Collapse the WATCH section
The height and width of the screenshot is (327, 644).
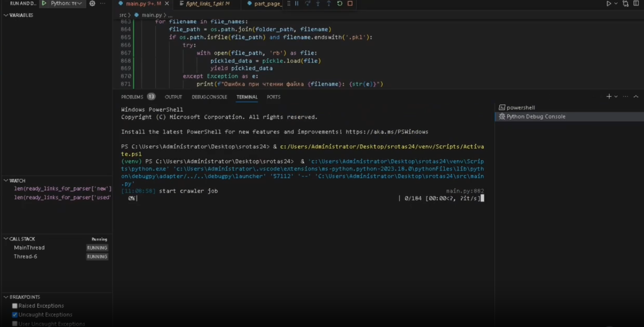click(6, 180)
